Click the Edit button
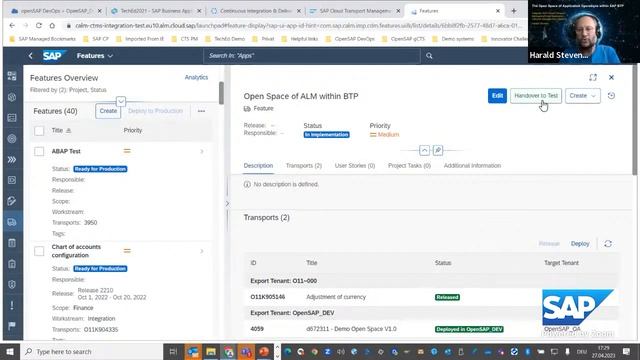This screenshot has height=360, width=640. [x=497, y=96]
